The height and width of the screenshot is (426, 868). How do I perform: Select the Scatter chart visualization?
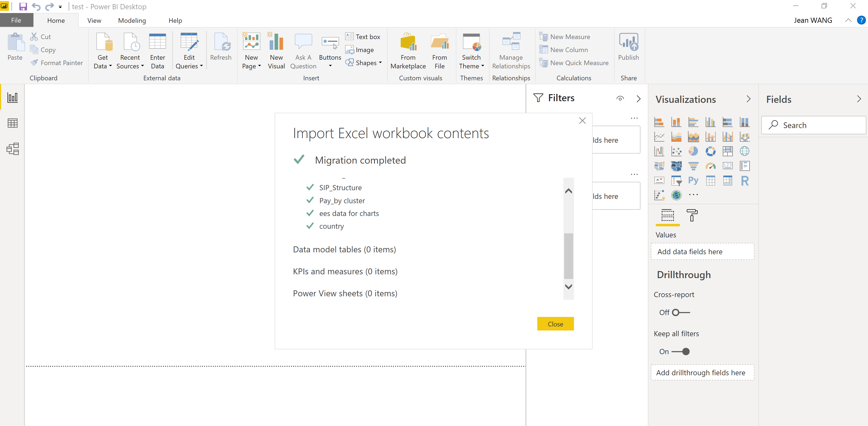click(676, 151)
